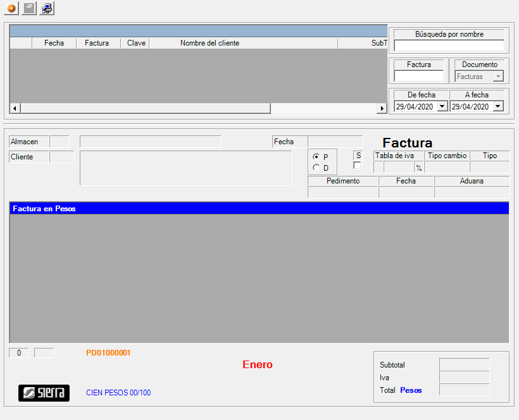The height and width of the screenshot is (420, 519).
Task: Click the Nombre del cliente column header
Action: tap(209, 43)
